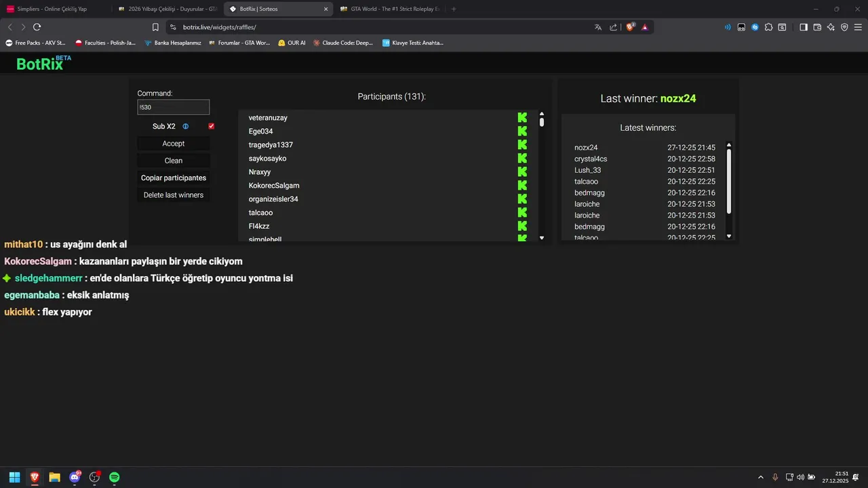Viewport: 868px width, 488px height.
Task: Click the Sub X2 info icon
Action: point(186,126)
